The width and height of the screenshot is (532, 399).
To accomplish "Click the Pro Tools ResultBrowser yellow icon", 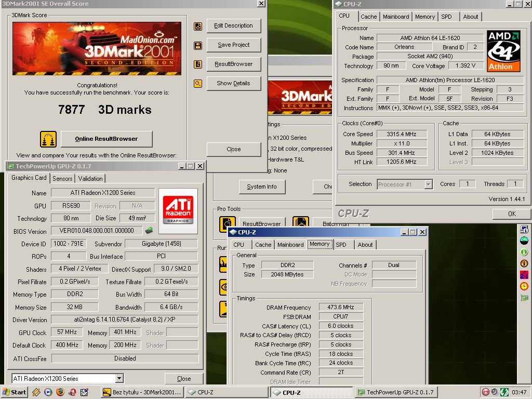I will pyautogui.click(x=228, y=223).
